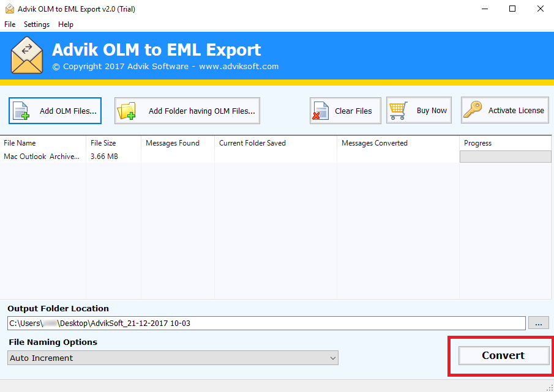
Task: Click the File Name column header
Action: pos(43,143)
